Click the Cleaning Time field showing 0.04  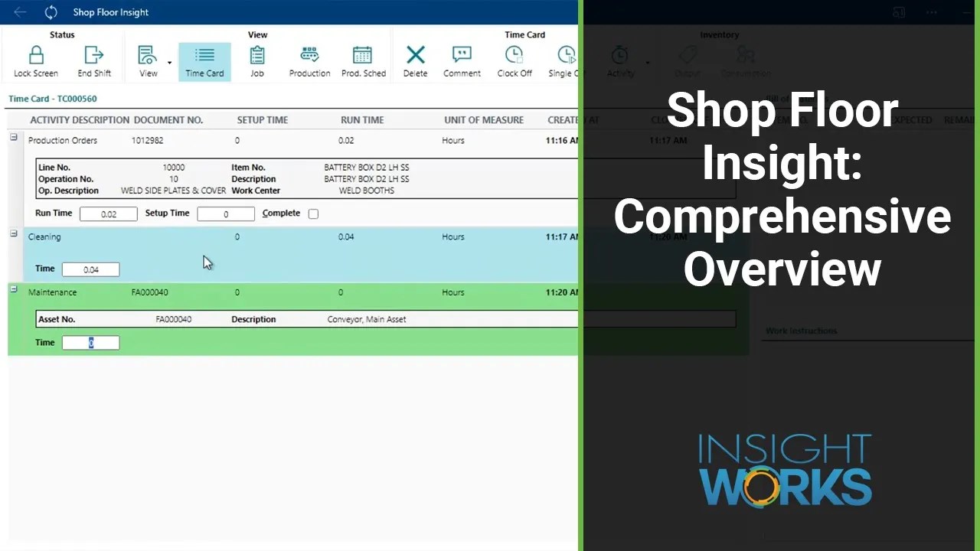[90, 269]
